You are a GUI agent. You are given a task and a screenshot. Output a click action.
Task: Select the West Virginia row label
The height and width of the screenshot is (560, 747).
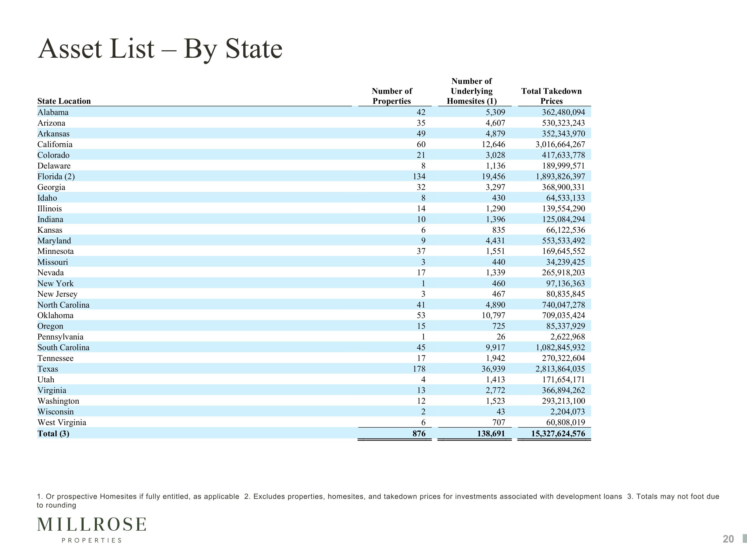coord(62,422)
